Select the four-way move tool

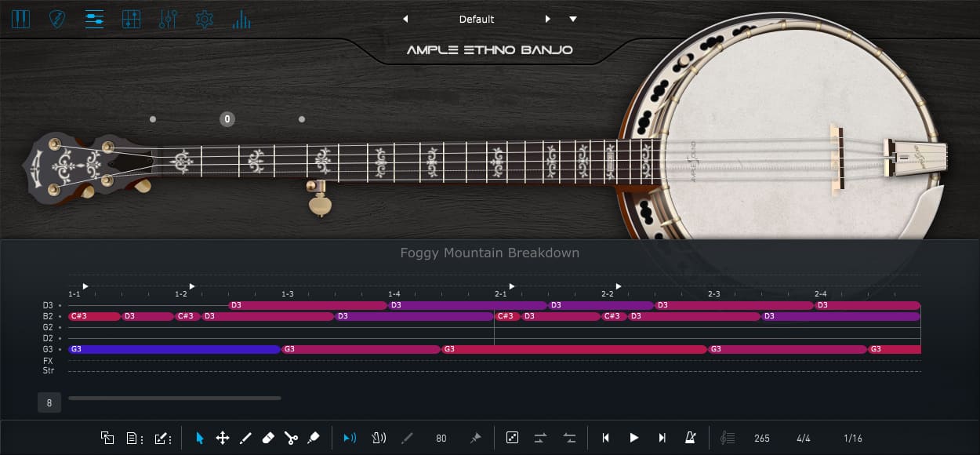(x=222, y=438)
